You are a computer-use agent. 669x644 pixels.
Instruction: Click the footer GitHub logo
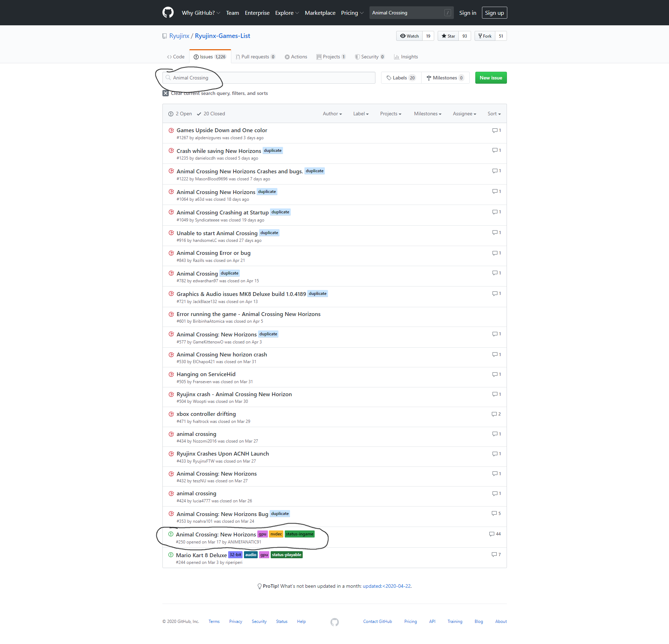pos(335,622)
